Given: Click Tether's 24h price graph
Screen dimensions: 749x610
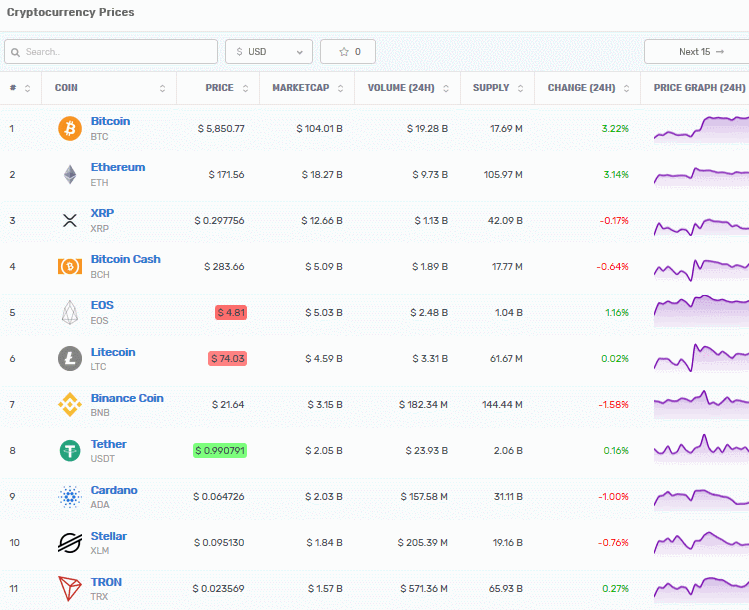Looking at the screenshot, I should [x=701, y=449].
